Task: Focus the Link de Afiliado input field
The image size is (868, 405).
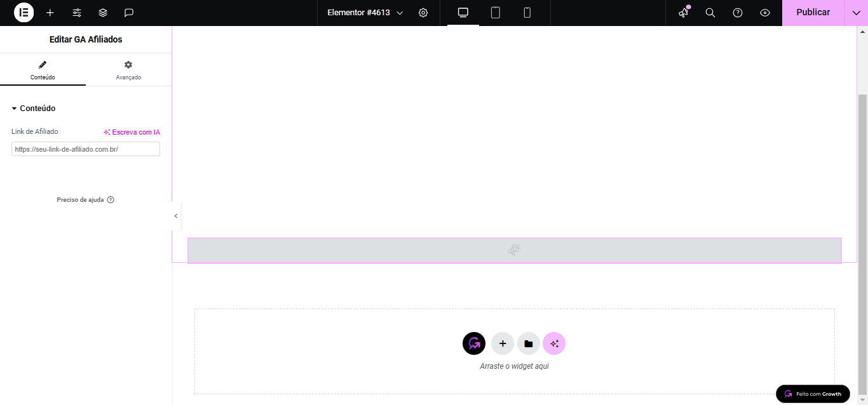Action: [86, 149]
